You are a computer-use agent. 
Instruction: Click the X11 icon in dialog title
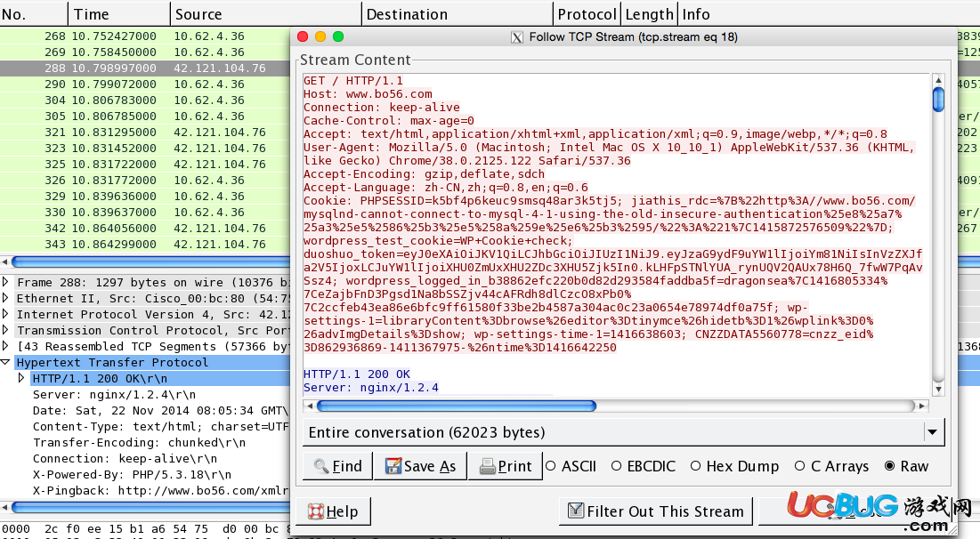517,37
